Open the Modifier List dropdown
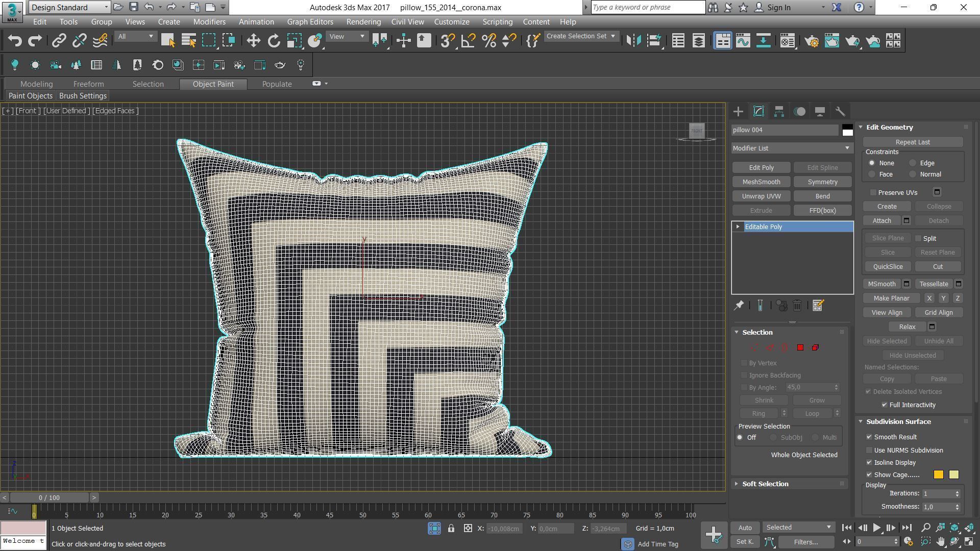This screenshot has width=980, height=551. click(792, 148)
